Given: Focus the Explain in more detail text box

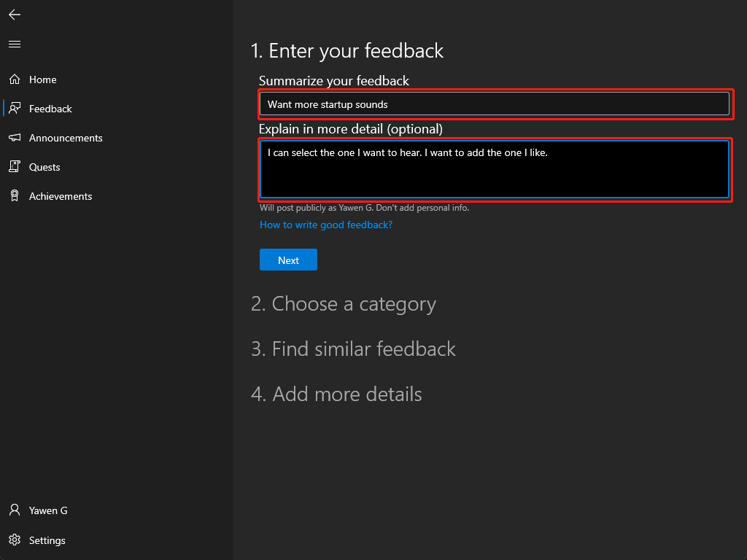Looking at the screenshot, I should click(495, 169).
